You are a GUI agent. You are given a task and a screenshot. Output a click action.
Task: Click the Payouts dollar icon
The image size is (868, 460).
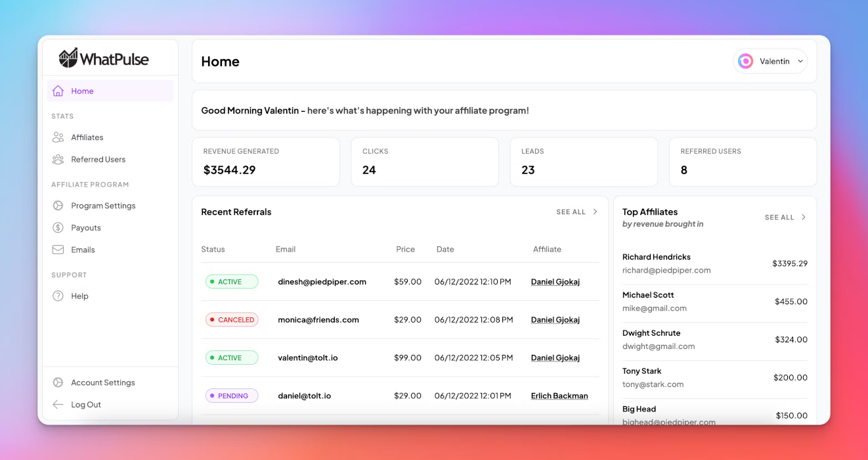tap(58, 228)
